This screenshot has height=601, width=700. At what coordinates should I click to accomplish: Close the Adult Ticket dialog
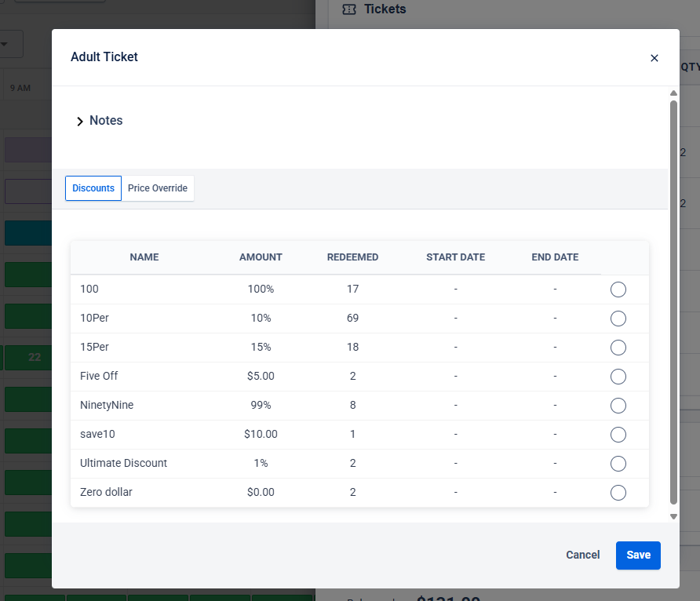tap(654, 58)
